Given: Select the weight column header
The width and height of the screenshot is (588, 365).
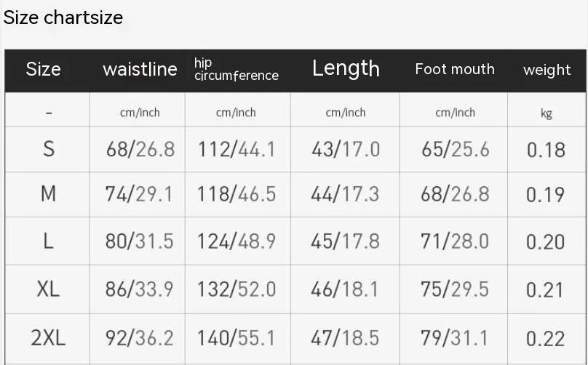Looking at the screenshot, I should click(x=547, y=70).
